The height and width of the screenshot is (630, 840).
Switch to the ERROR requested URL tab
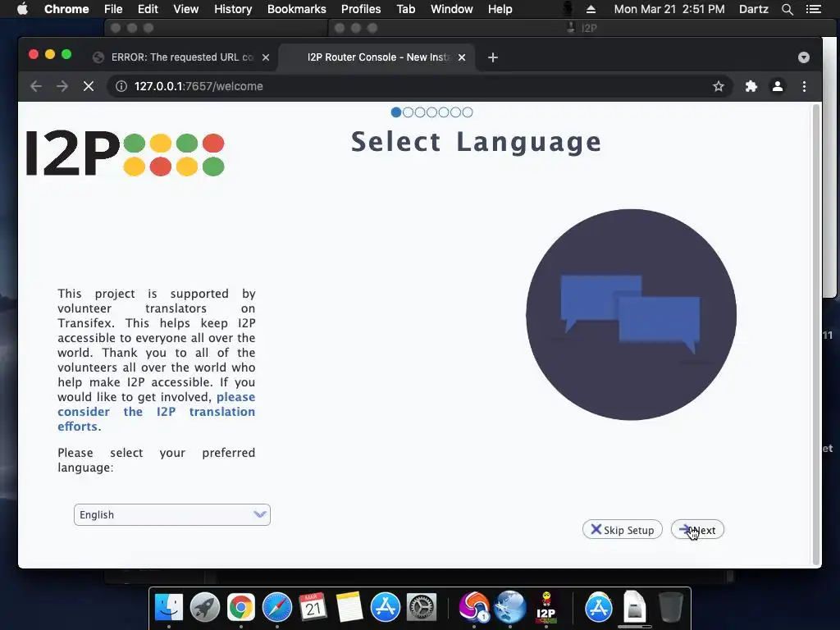coord(182,57)
